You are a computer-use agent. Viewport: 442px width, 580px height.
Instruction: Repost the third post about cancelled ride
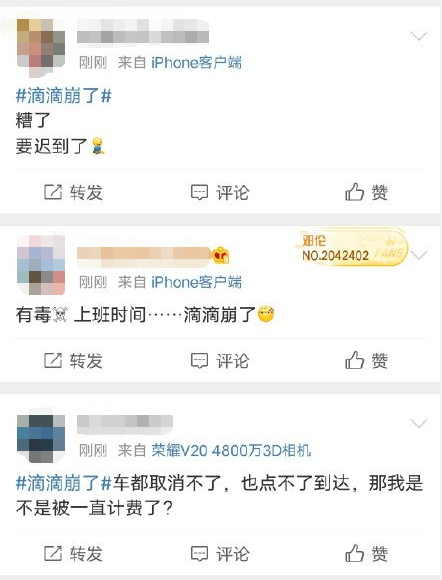point(73,554)
